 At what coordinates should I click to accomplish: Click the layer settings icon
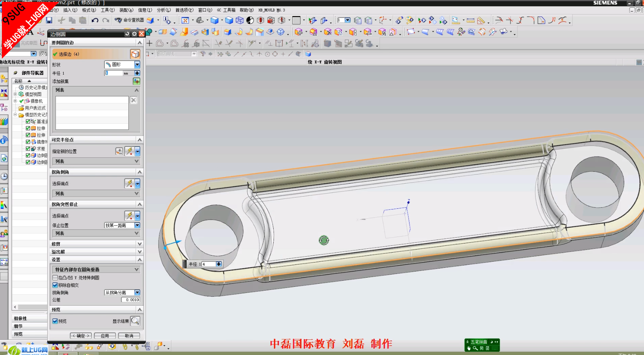coord(357,20)
